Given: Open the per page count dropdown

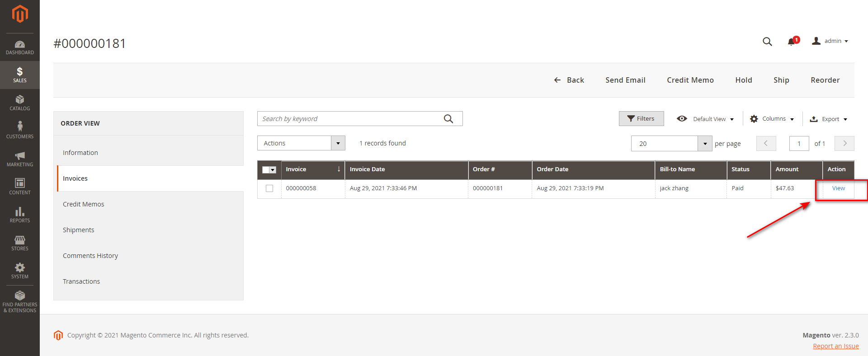Looking at the screenshot, I should click(x=704, y=144).
